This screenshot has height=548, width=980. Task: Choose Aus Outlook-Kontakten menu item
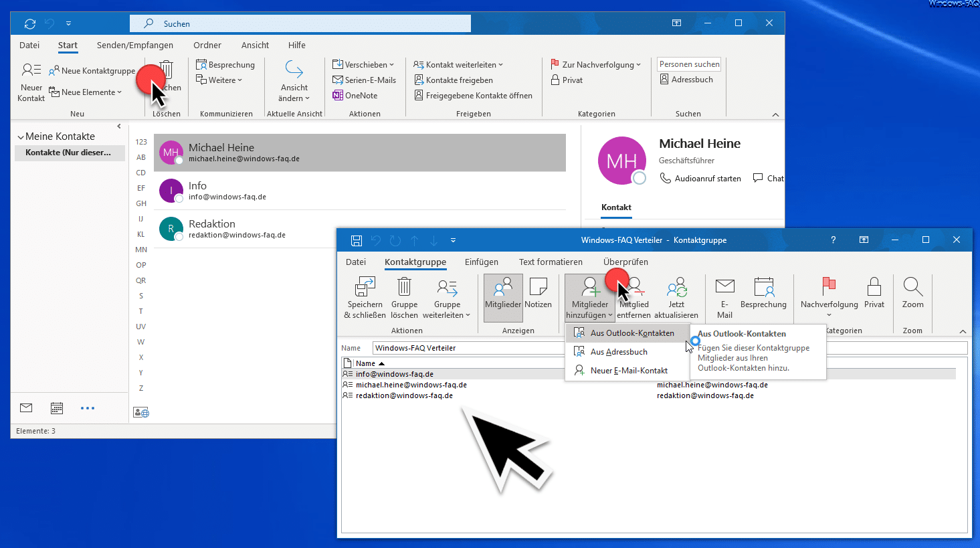pyautogui.click(x=627, y=333)
